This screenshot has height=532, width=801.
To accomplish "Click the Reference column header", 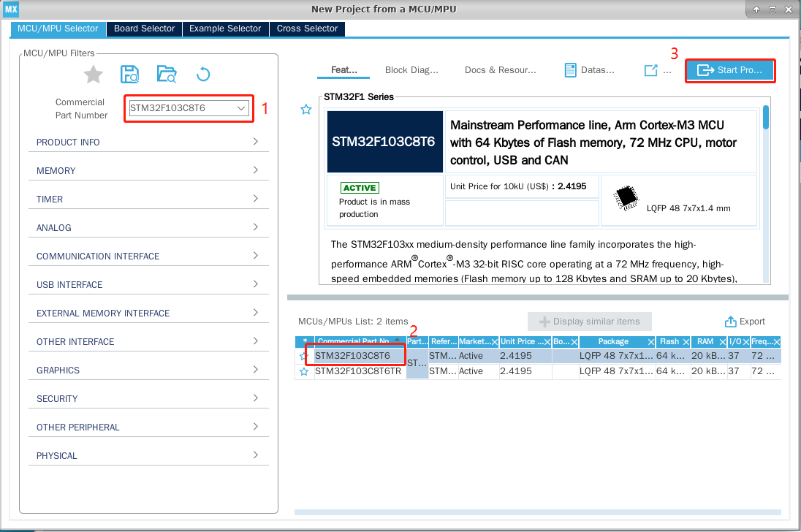I will [x=444, y=341].
